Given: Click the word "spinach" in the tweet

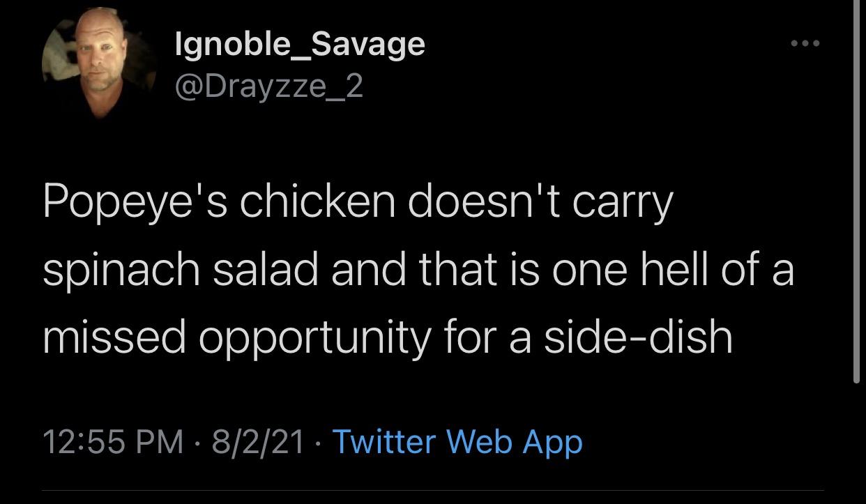Looking at the screenshot, I should 121,270.
